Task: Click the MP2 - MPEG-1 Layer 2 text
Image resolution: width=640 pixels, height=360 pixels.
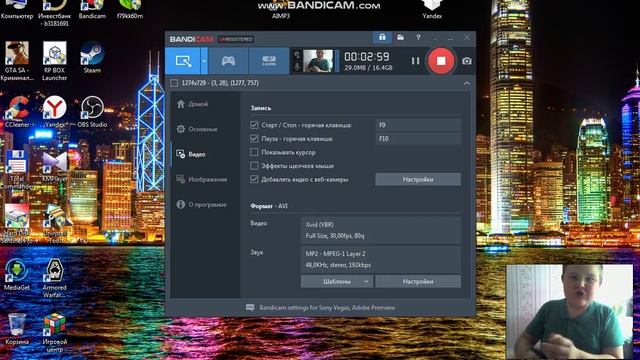Action: pos(336,253)
